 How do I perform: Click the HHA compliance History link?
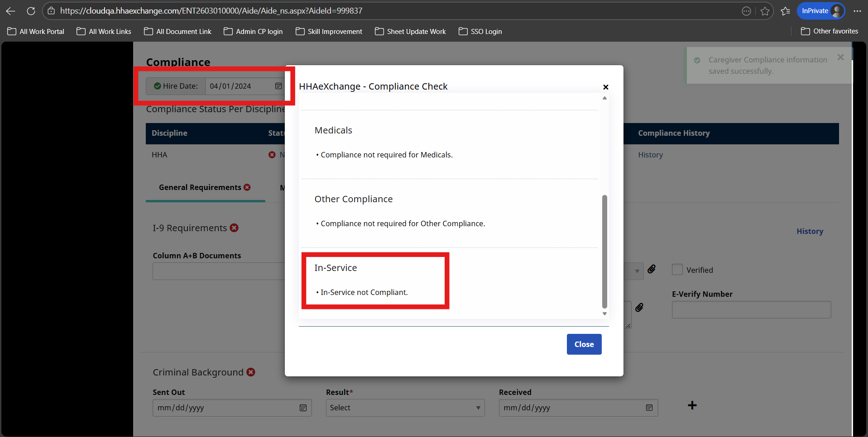pyautogui.click(x=650, y=155)
